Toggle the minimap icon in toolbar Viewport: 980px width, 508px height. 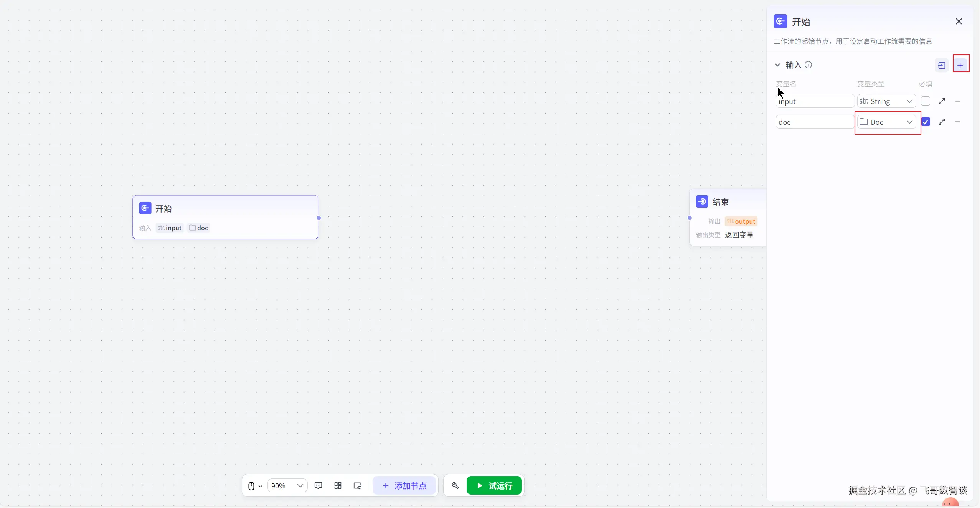[x=357, y=486]
